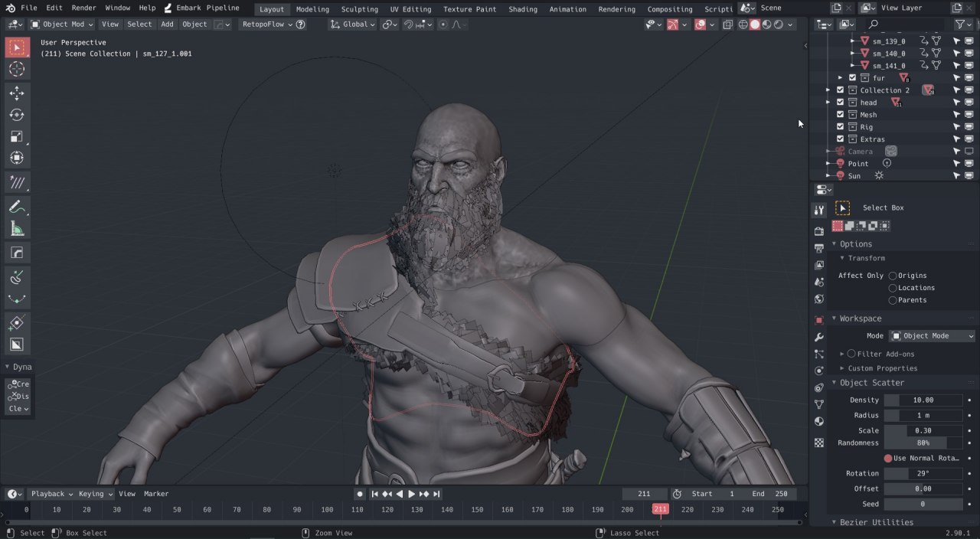Select the Origins radio option
980x539 pixels.
(x=892, y=276)
